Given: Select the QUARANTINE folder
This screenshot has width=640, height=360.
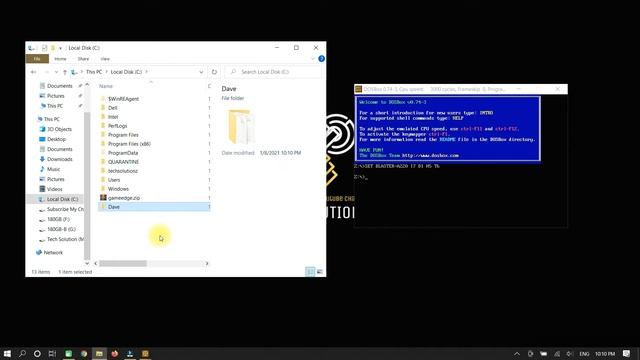Looking at the screenshot, I should point(123,162).
